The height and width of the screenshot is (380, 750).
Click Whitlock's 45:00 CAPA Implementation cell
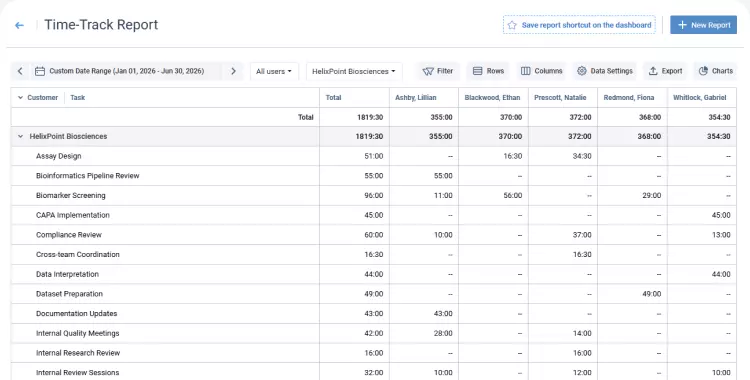click(721, 215)
